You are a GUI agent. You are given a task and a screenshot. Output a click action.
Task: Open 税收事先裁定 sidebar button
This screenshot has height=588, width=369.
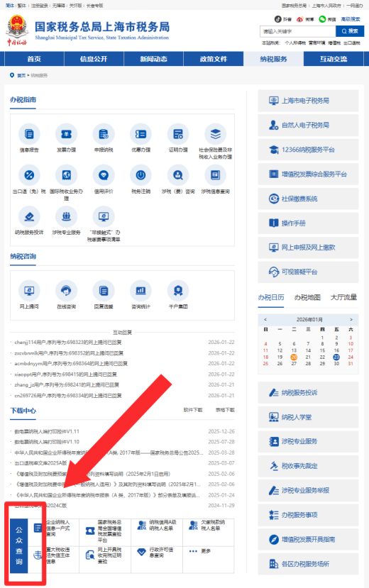(x=308, y=466)
